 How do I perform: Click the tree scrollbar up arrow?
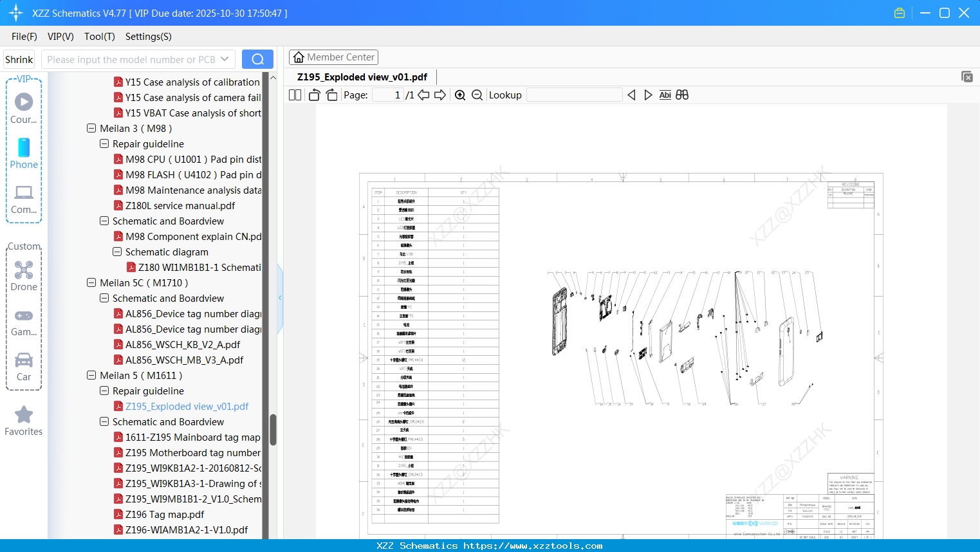coord(273,78)
